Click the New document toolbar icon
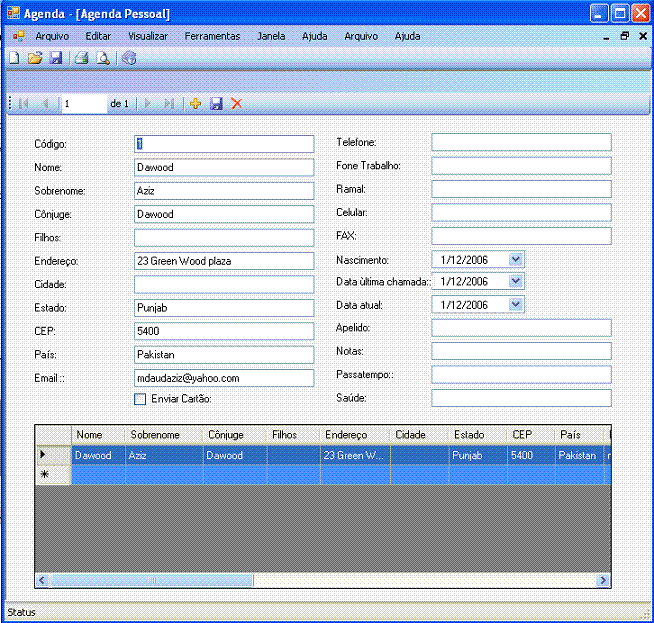654x623 pixels. 14,58
